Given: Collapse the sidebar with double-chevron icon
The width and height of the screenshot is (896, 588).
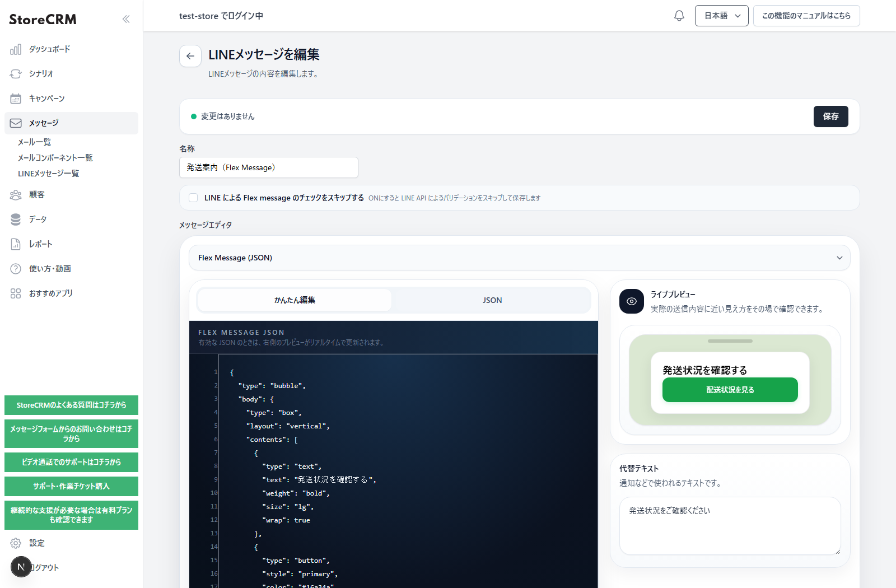Looking at the screenshot, I should tap(126, 19).
